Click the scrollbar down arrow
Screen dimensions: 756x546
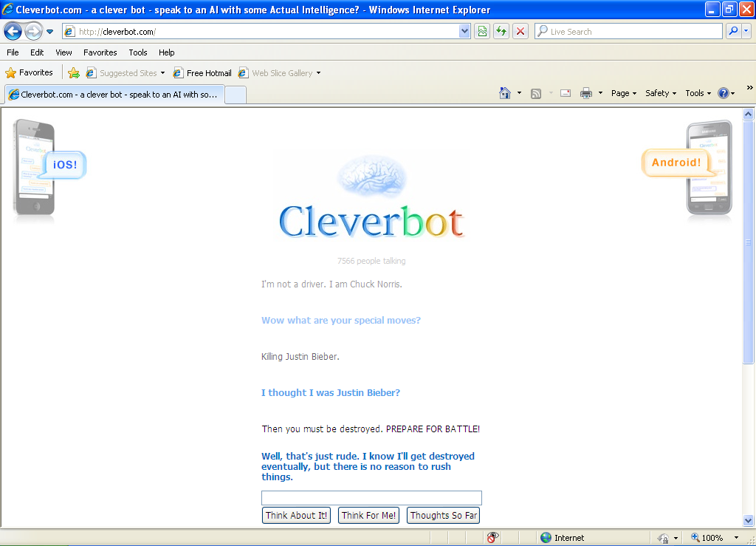click(749, 520)
